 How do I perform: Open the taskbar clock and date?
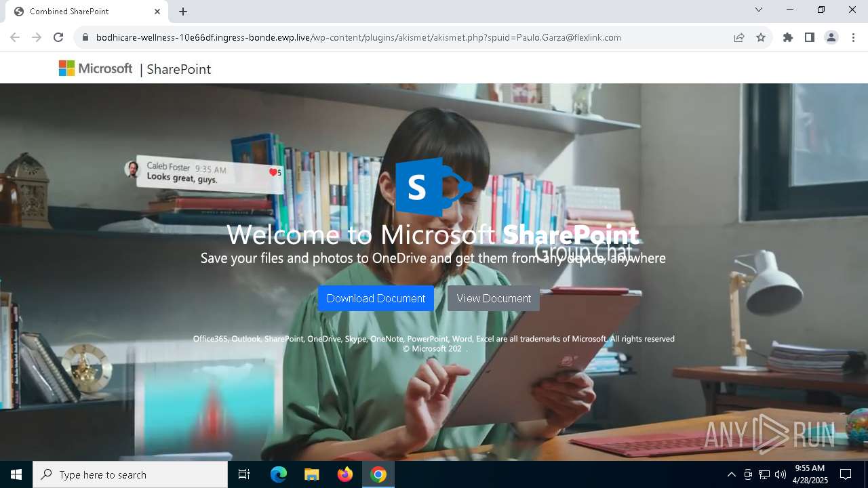(810, 474)
